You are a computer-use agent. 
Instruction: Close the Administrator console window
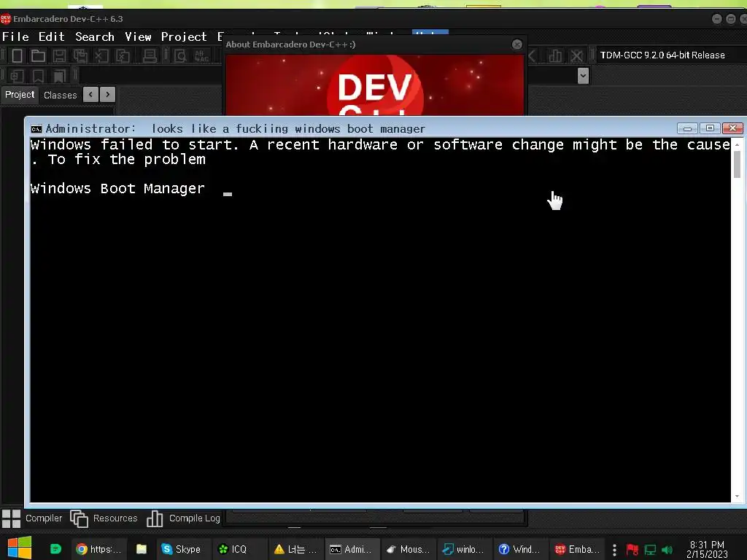732,128
